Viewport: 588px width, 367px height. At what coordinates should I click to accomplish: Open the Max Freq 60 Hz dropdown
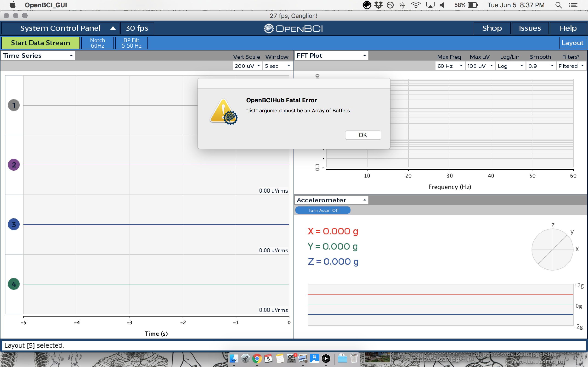point(450,66)
